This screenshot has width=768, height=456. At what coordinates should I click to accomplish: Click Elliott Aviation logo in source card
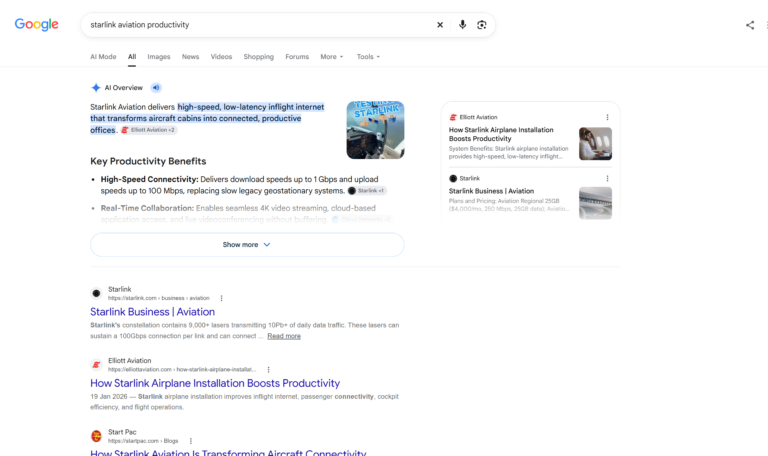tap(453, 117)
